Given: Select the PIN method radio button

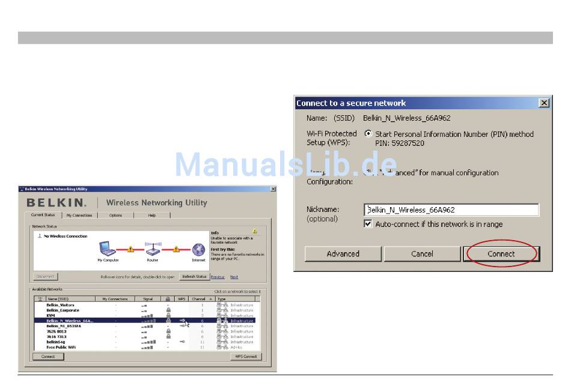Looking at the screenshot, I should [368, 134].
